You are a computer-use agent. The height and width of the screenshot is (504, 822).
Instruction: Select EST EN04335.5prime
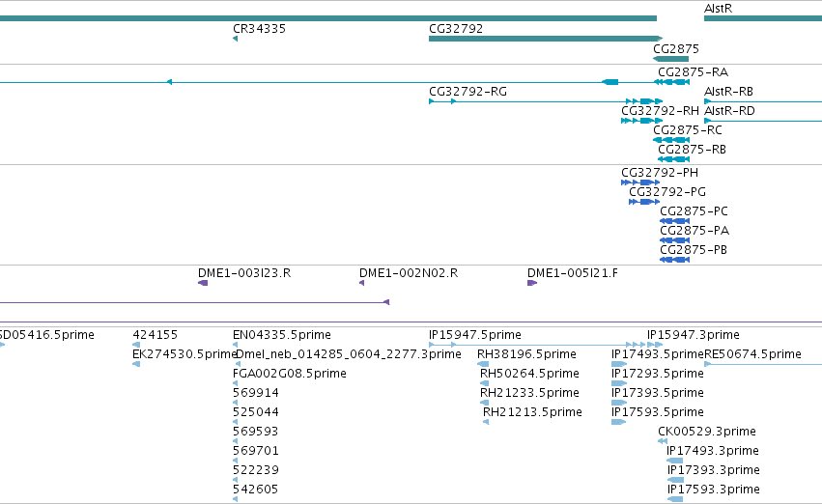point(281,335)
